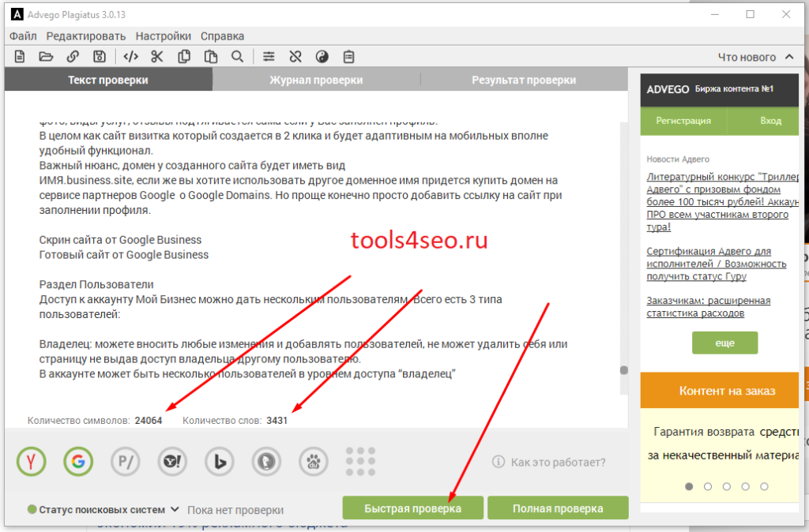Click the text area scrollbar thumb
This screenshot has width=809, height=532.
click(x=624, y=370)
